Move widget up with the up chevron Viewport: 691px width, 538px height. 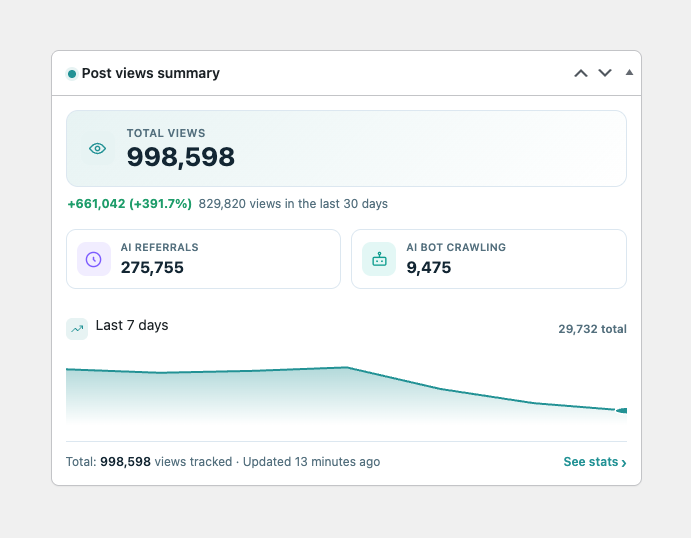[x=581, y=73]
